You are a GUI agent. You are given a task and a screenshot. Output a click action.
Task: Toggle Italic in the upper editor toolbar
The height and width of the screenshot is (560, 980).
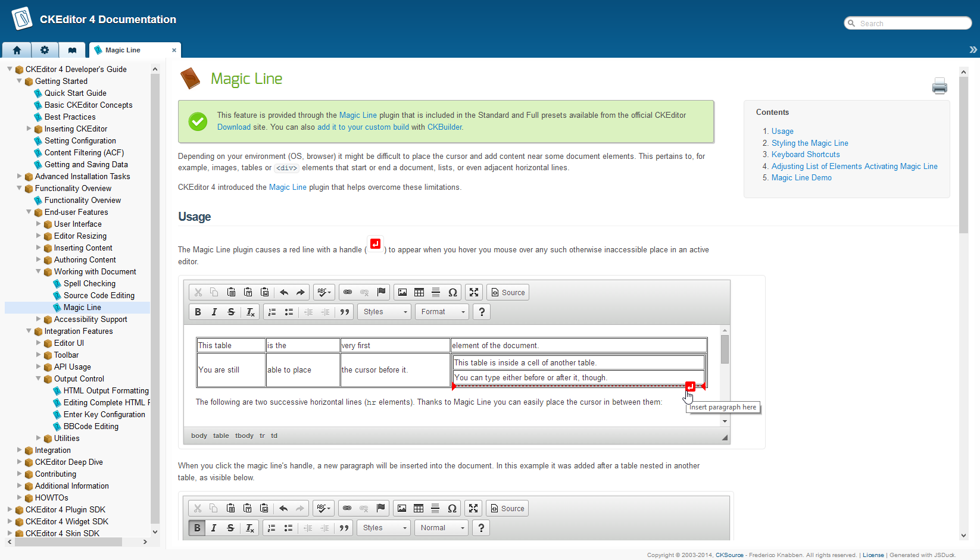tap(214, 312)
